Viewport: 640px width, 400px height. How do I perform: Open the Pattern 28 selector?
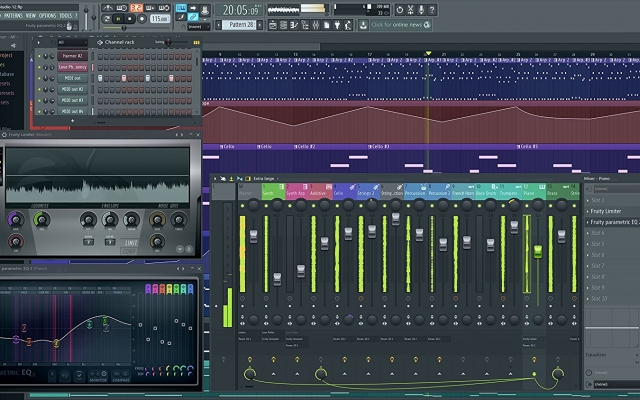coord(241,25)
